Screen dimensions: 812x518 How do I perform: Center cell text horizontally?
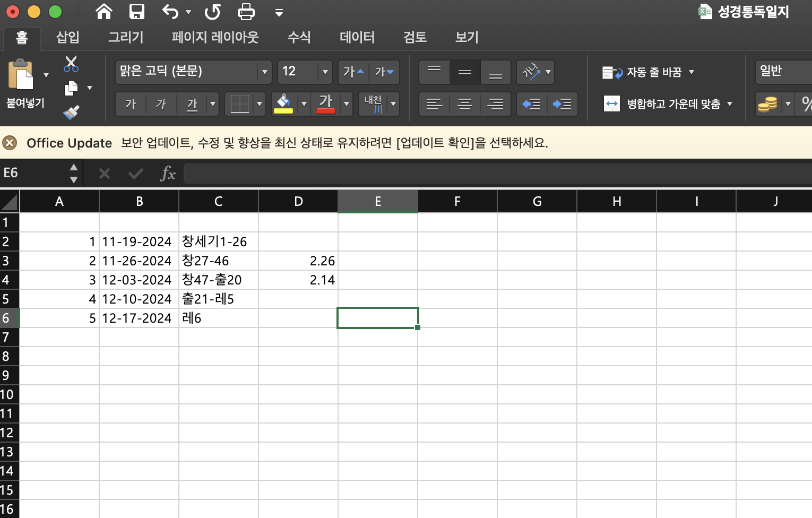pyautogui.click(x=465, y=103)
